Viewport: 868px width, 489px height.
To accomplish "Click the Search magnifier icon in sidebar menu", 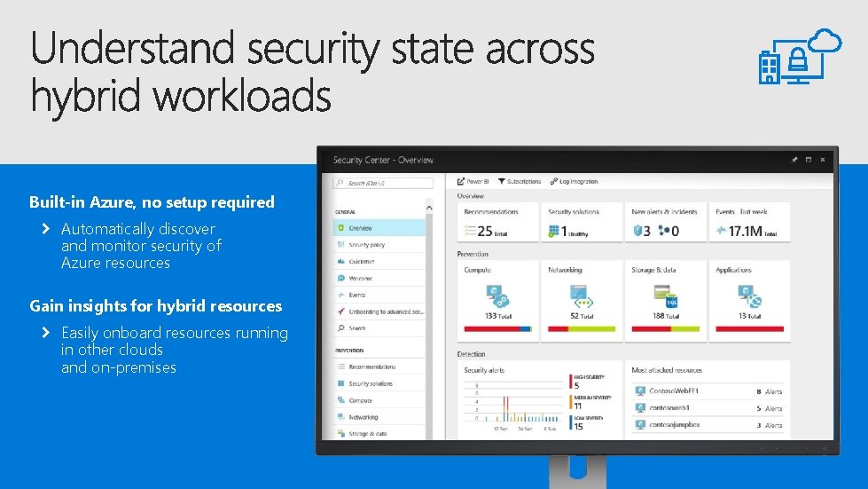I will pyautogui.click(x=341, y=327).
